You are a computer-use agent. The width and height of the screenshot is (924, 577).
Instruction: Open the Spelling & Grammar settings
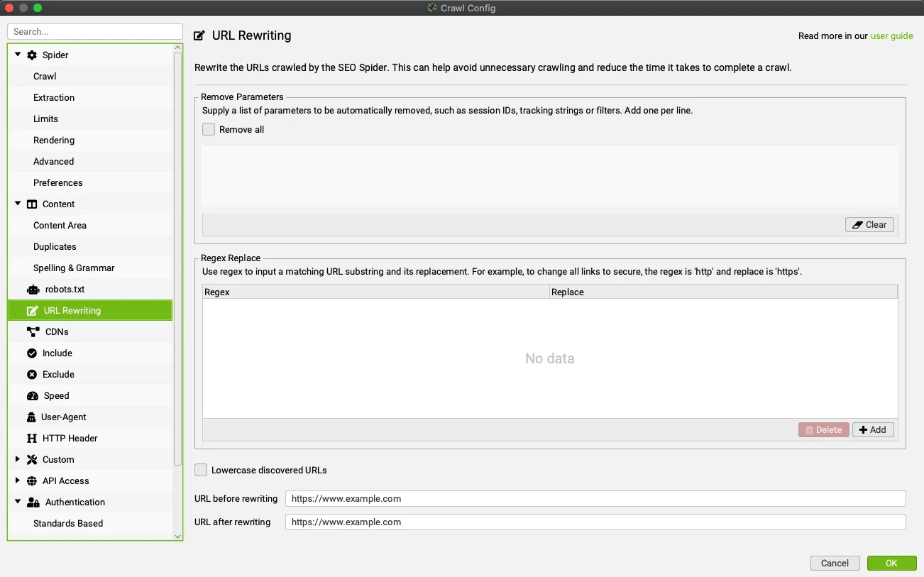(74, 268)
